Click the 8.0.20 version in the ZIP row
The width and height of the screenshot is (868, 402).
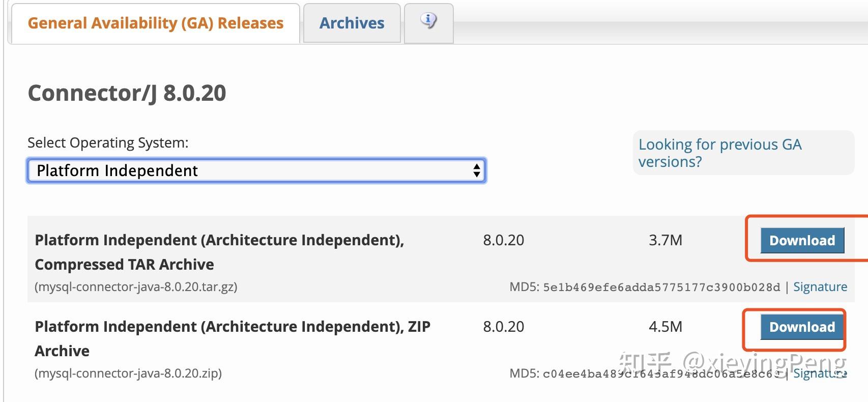point(503,327)
